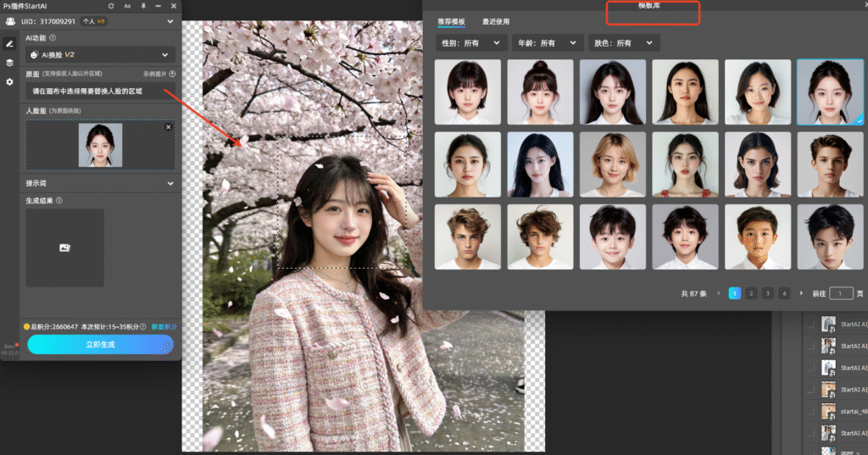Image resolution: width=868 pixels, height=455 pixels.
Task: Click the 获取积分 link
Action: tap(164, 326)
